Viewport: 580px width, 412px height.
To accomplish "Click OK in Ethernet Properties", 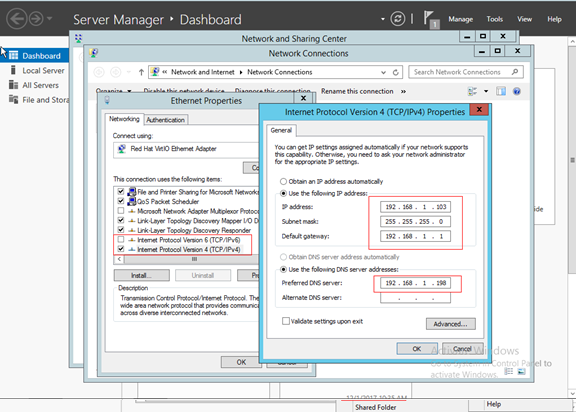I will [241, 362].
